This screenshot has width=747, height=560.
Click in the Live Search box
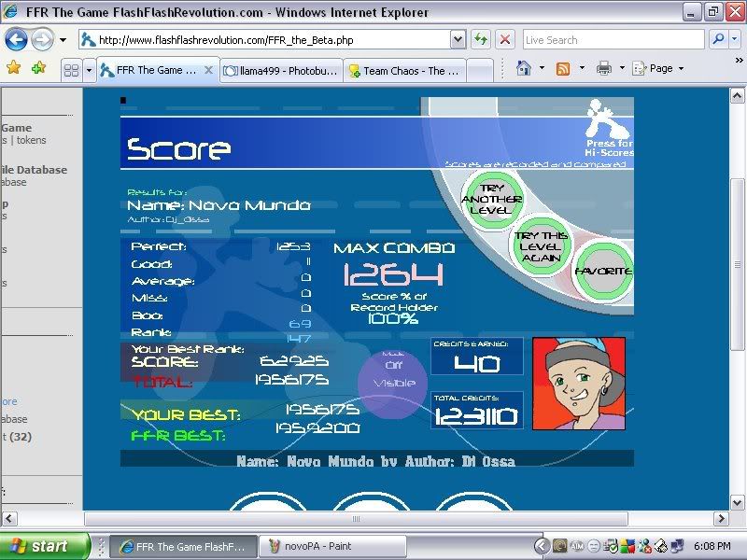pyautogui.click(x=612, y=40)
